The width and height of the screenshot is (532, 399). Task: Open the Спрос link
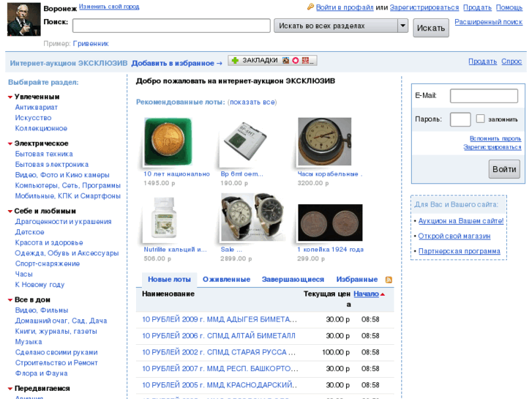coord(512,61)
